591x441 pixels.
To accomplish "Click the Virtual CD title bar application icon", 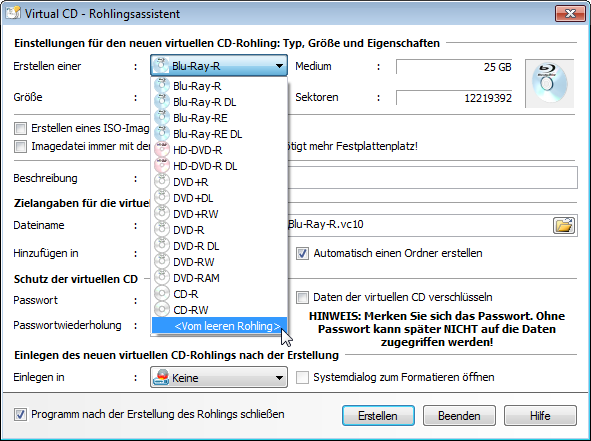I will (x=13, y=13).
